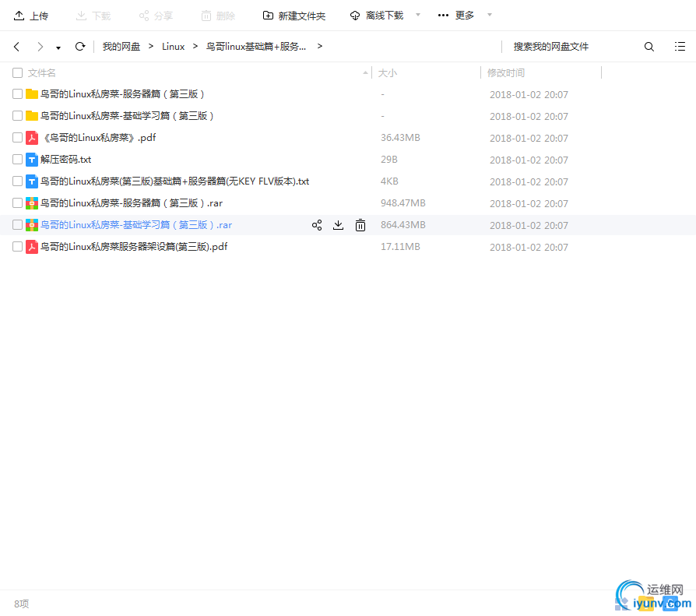Expand the 离线下载 dropdown arrow
Image resolution: width=696 pixels, height=616 pixels.
click(418, 15)
